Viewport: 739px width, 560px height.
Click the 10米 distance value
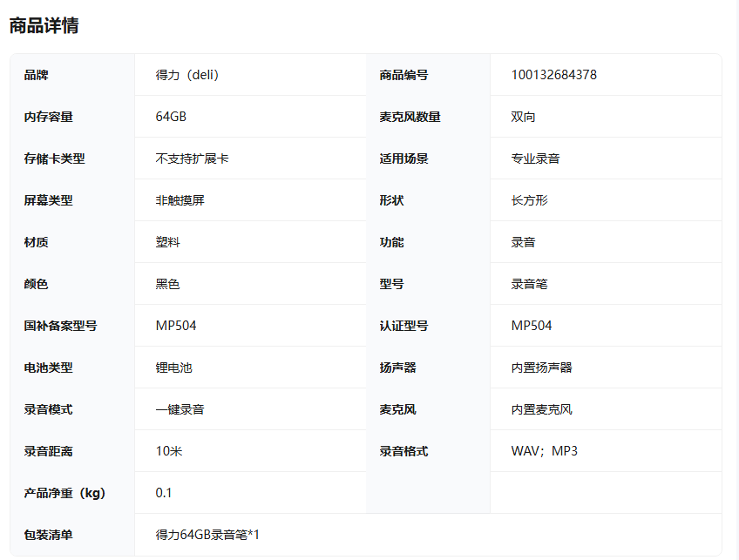[x=169, y=452]
